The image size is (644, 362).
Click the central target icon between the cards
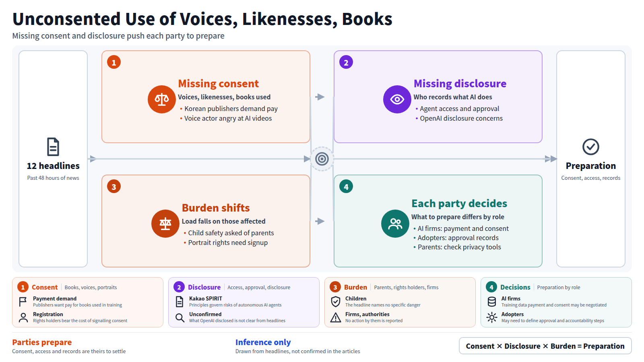[x=322, y=159]
